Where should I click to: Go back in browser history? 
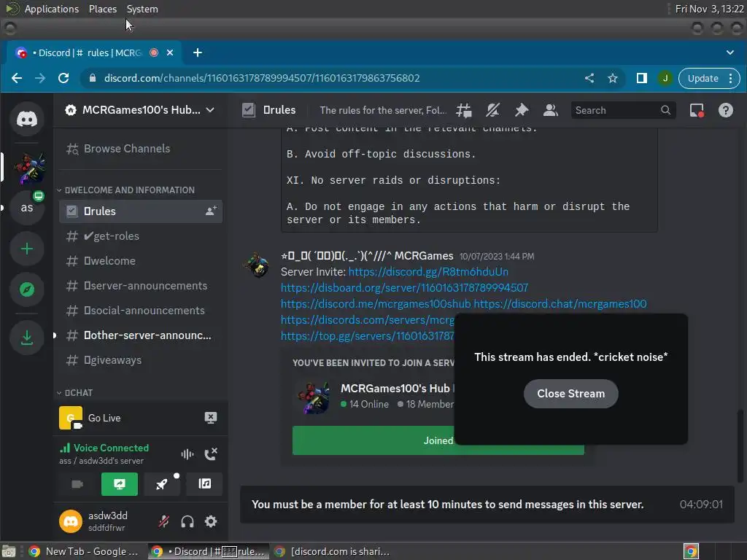(17, 78)
